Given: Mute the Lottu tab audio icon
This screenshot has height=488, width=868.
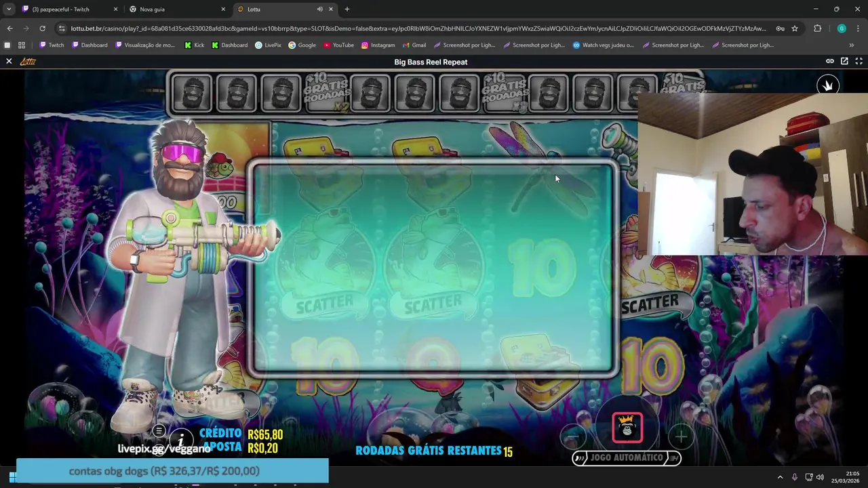Looking at the screenshot, I should pyautogui.click(x=319, y=9).
